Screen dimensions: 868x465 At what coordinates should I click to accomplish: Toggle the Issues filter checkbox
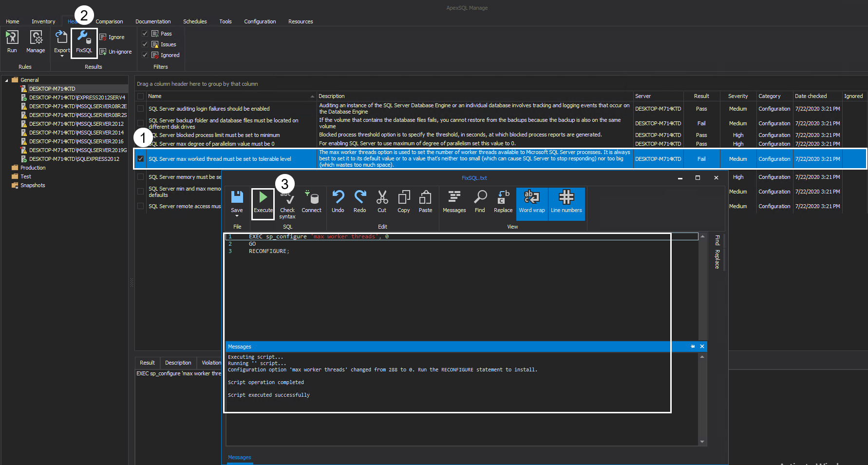145,44
